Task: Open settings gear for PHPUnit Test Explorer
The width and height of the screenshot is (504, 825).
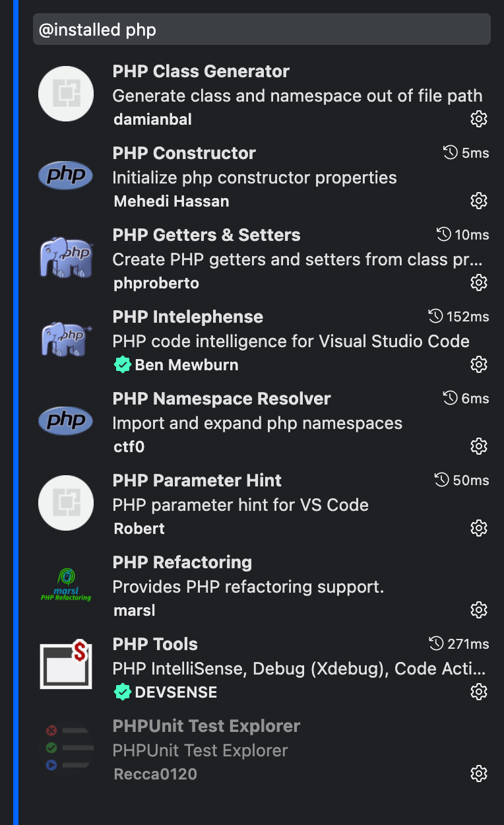Action: 479,774
